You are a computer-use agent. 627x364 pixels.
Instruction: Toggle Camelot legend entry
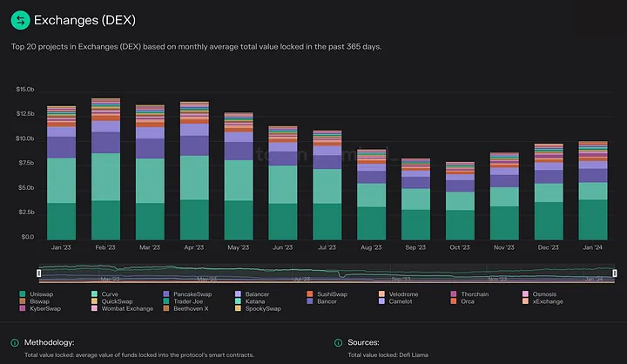pyautogui.click(x=395, y=301)
